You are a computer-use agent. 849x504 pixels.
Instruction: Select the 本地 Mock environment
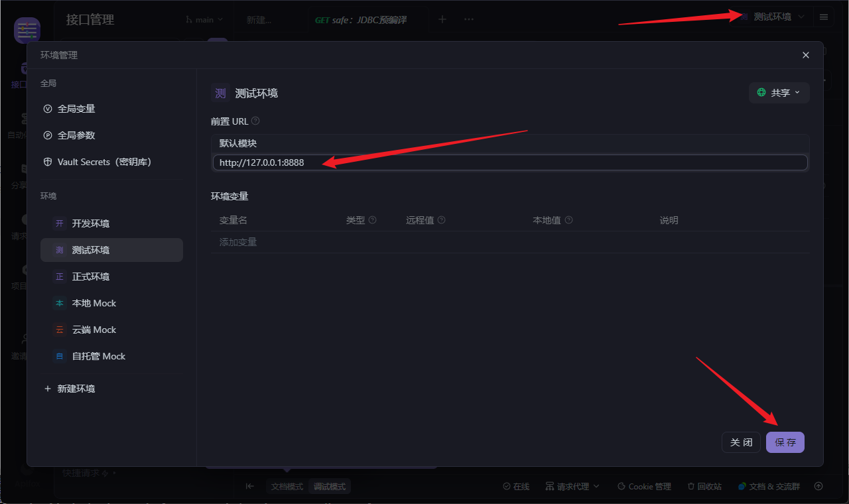(111, 303)
